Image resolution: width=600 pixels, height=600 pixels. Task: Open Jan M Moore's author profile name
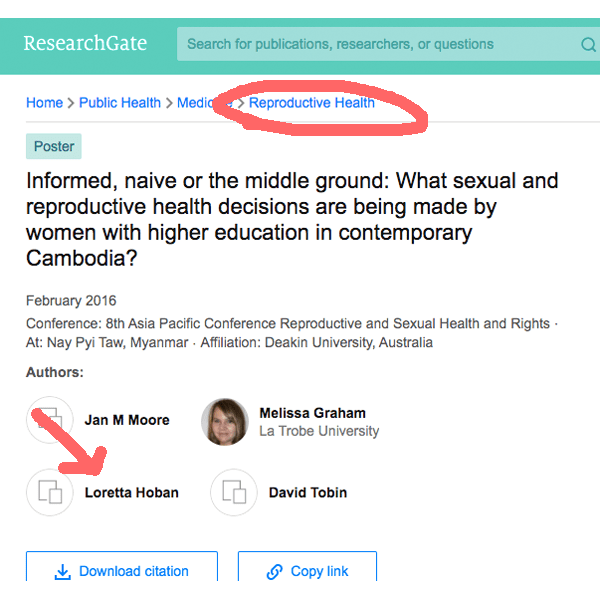pyautogui.click(x=127, y=421)
